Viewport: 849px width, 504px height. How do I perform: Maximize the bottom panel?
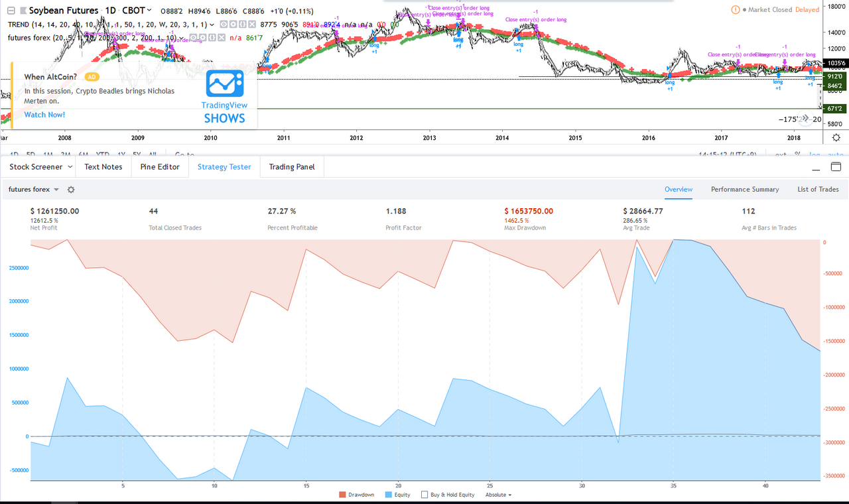point(835,166)
